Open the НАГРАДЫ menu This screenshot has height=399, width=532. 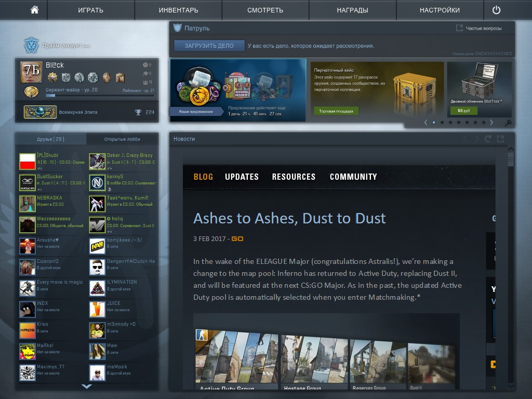coord(353,10)
